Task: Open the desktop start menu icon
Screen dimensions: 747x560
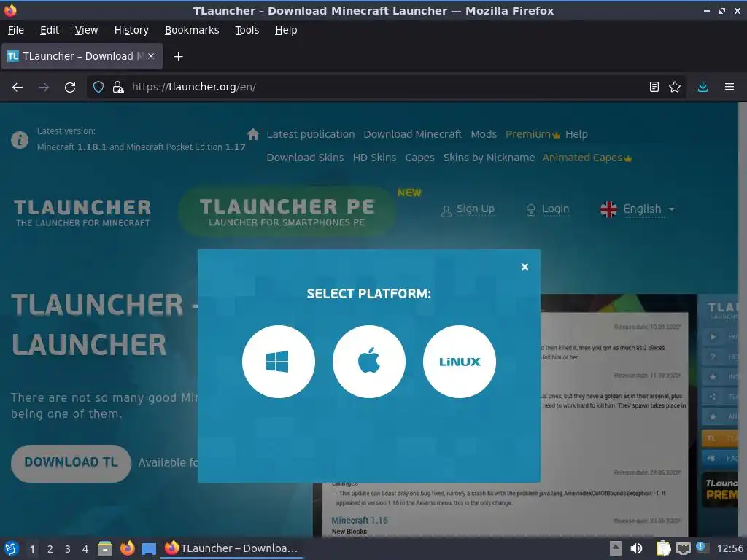Action: pos(12,548)
